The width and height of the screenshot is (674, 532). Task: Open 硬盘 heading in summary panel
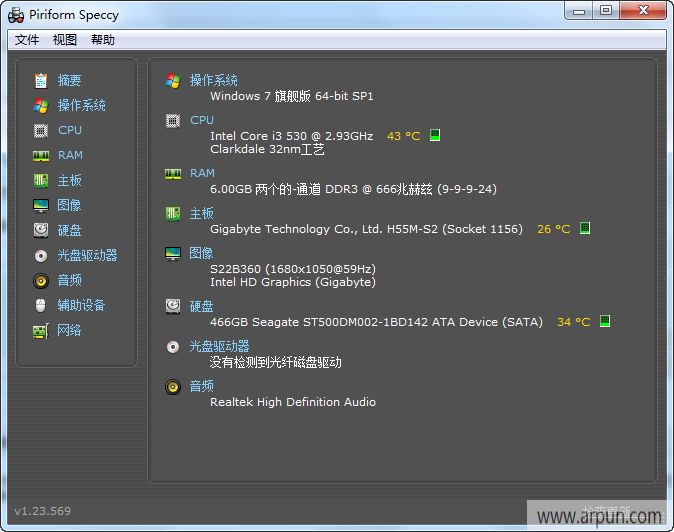202,306
